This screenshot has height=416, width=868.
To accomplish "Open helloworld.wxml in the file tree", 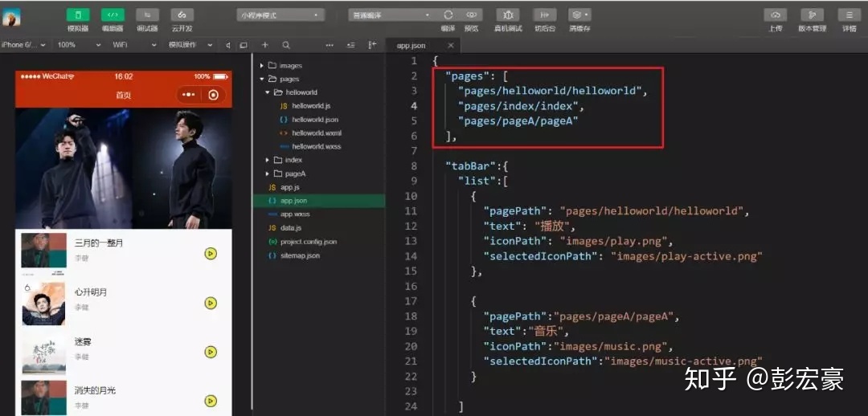I will click(316, 133).
